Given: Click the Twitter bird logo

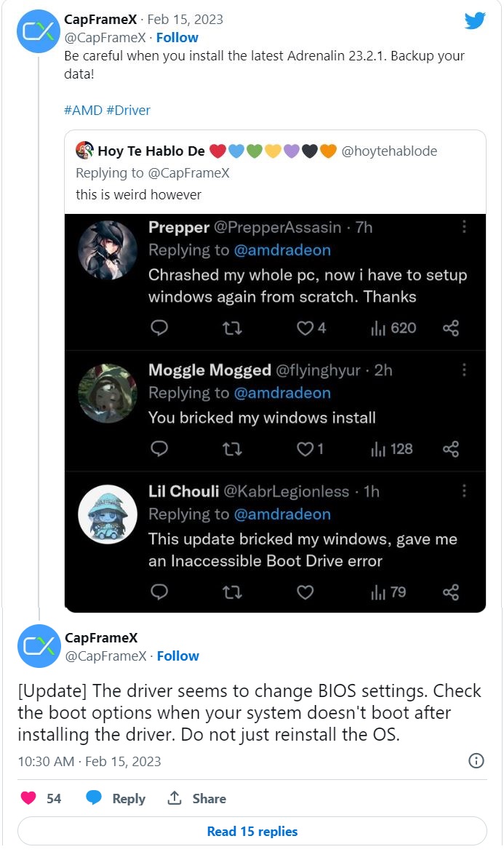Looking at the screenshot, I should pos(475,21).
